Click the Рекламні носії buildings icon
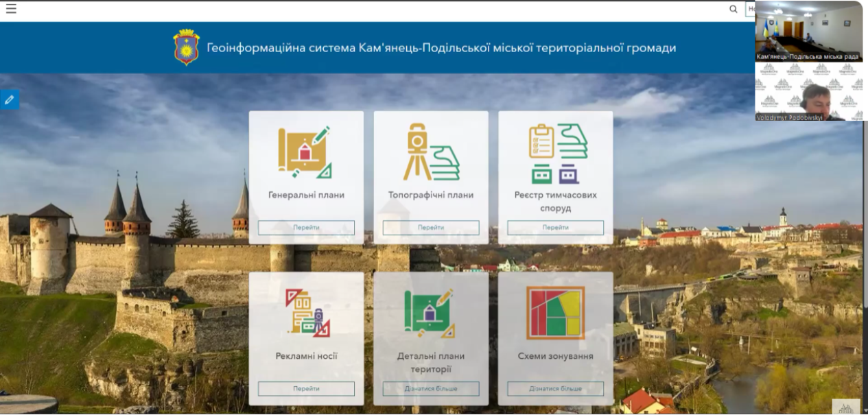 click(x=306, y=313)
